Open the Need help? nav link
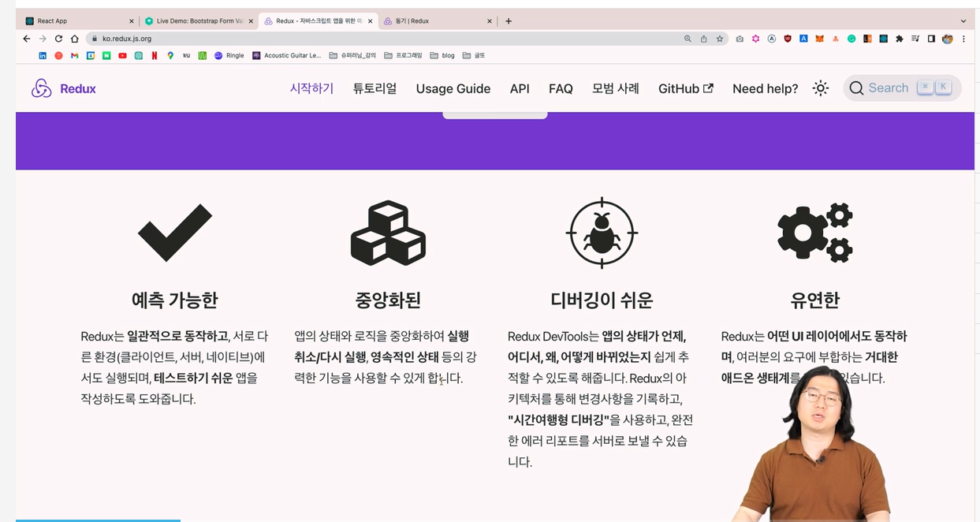The image size is (980, 522). tap(765, 88)
